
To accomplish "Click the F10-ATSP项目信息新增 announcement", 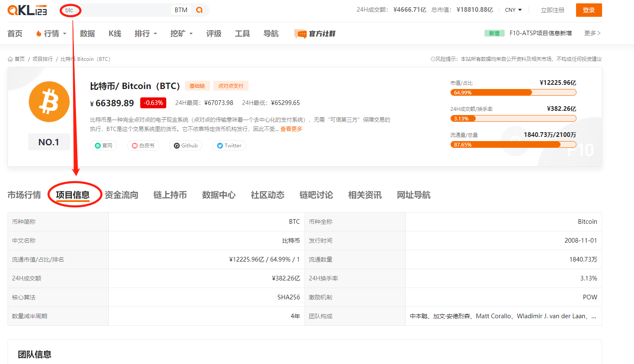I will click(541, 33).
